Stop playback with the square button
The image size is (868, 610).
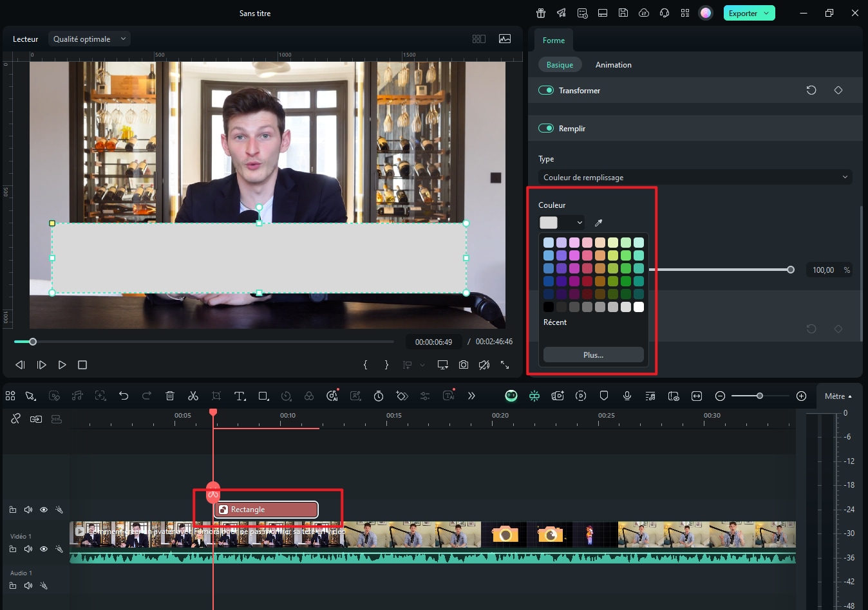pos(82,365)
